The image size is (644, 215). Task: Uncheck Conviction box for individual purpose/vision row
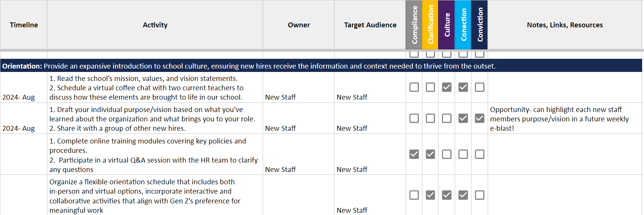click(480, 118)
